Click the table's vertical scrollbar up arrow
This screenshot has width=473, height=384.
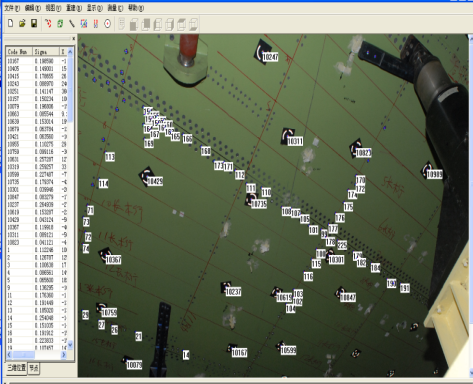click(70, 52)
